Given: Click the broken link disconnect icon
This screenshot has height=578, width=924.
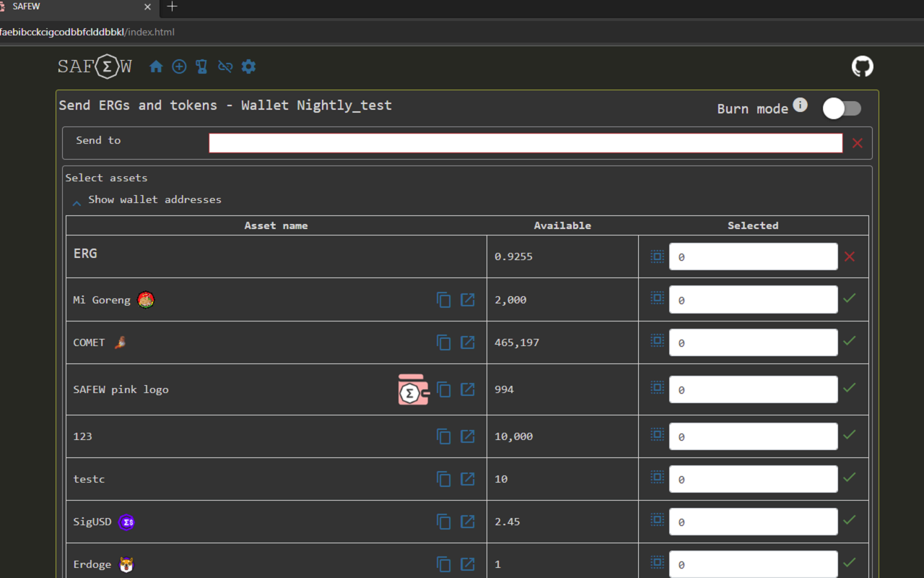Looking at the screenshot, I should coord(225,67).
